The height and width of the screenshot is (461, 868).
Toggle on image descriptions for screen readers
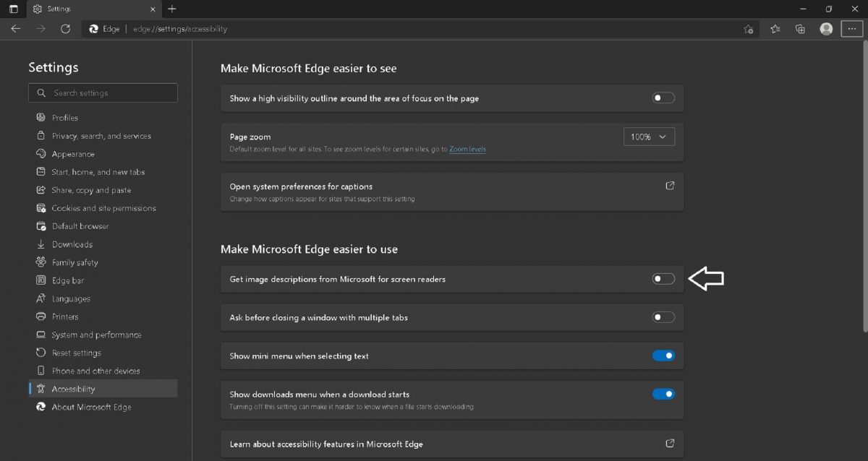[663, 279]
